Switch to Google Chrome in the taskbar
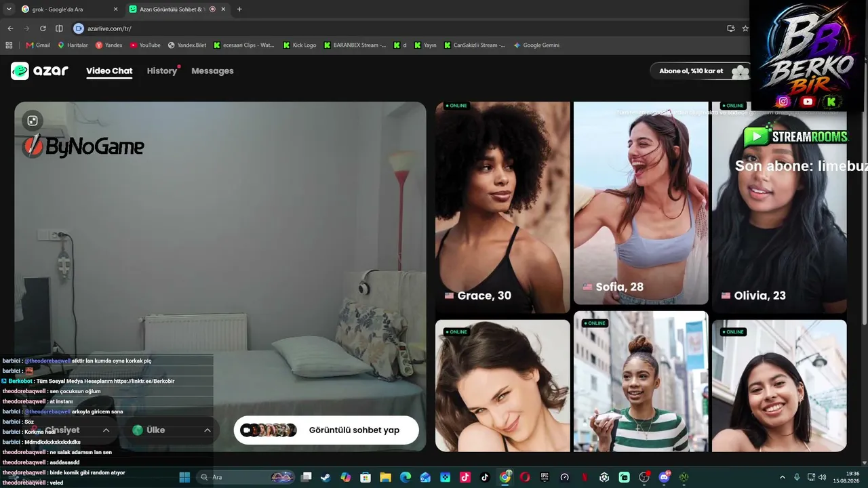 tap(505, 477)
